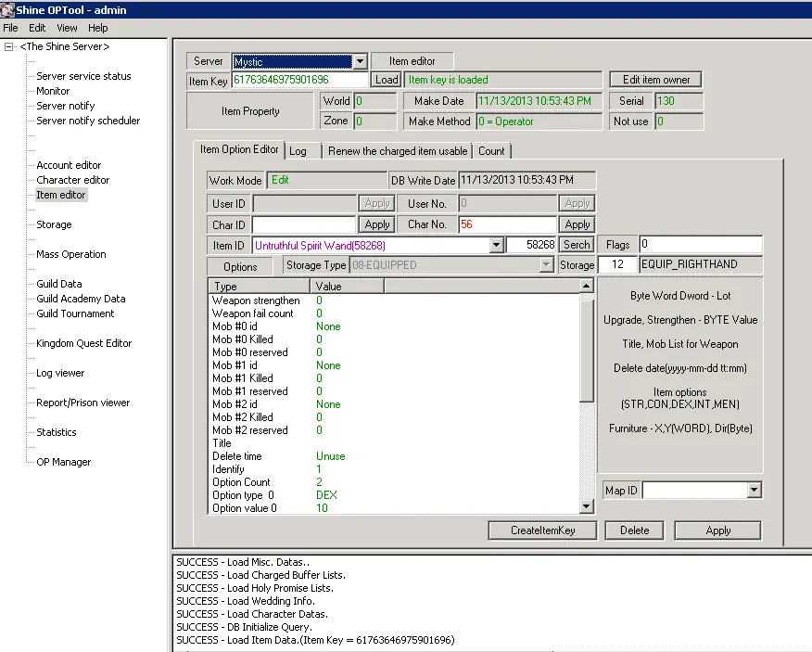The image size is (812, 652).
Task: Switch to Renew the charged item usable tab
Action: [398, 151]
